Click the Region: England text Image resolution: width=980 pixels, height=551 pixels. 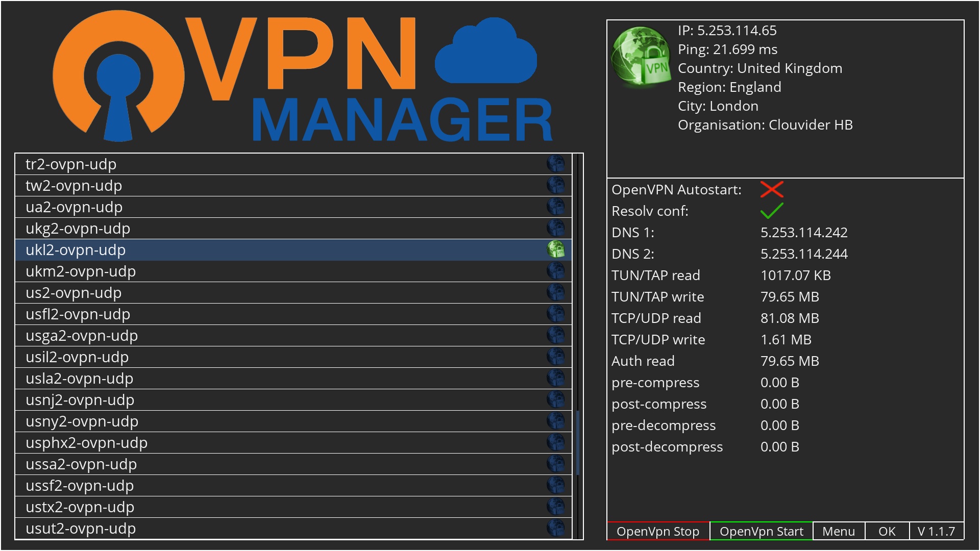tap(729, 87)
